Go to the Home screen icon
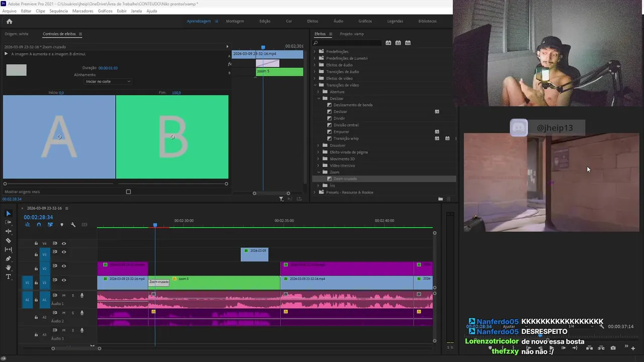This screenshot has width=644, height=362. coord(9,21)
